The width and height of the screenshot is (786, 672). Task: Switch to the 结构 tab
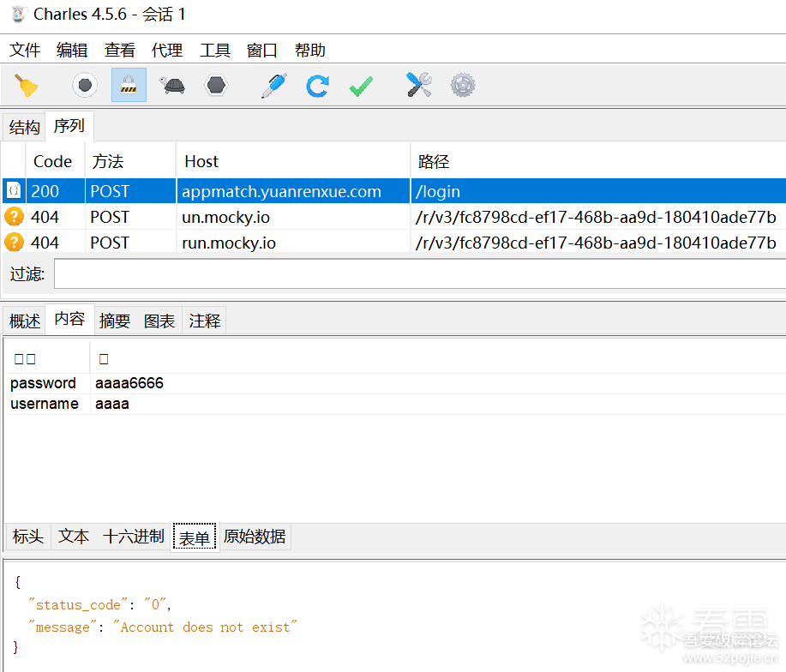[24, 127]
